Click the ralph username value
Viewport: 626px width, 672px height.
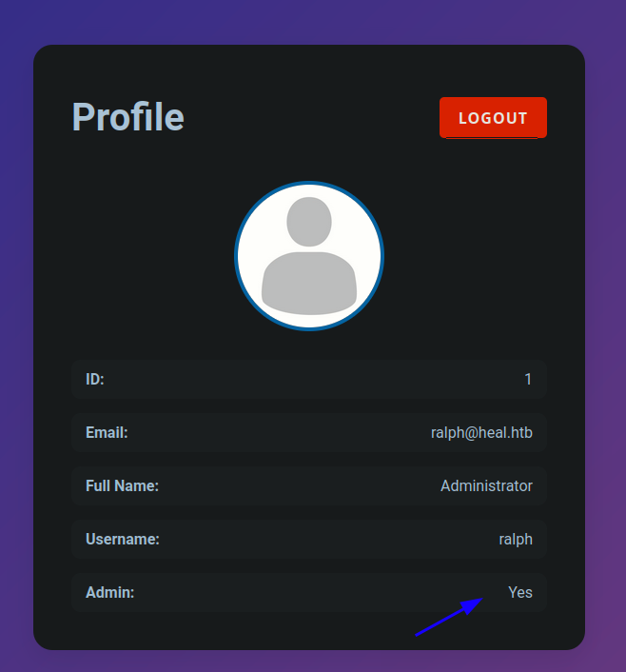(x=516, y=539)
